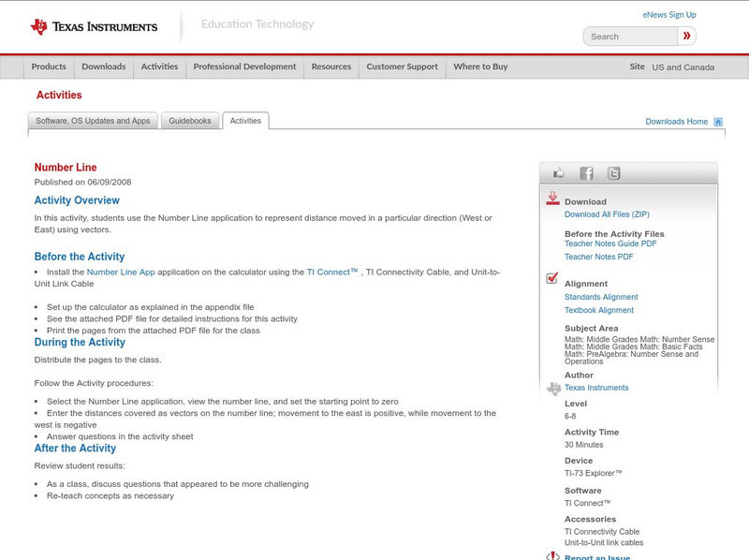Click the red checkmark Alignment icon

tap(552, 279)
